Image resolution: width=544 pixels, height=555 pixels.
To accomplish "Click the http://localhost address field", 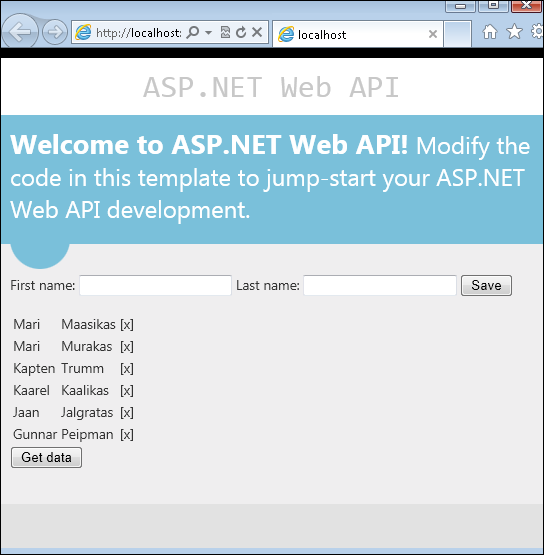I will (139, 33).
